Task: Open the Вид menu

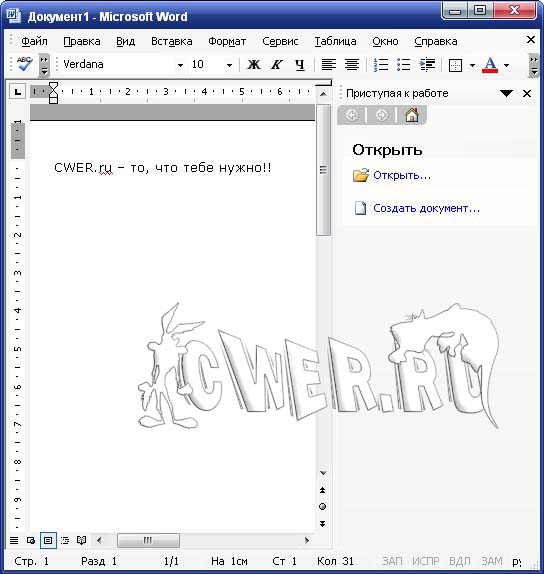Action: point(126,41)
